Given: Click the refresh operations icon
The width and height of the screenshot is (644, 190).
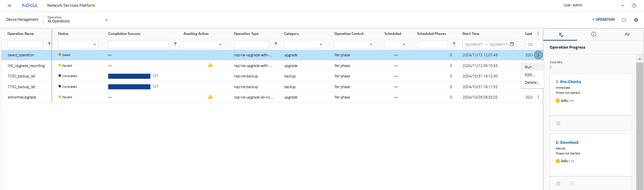Looking at the screenshot, I should tap(624, 20).
